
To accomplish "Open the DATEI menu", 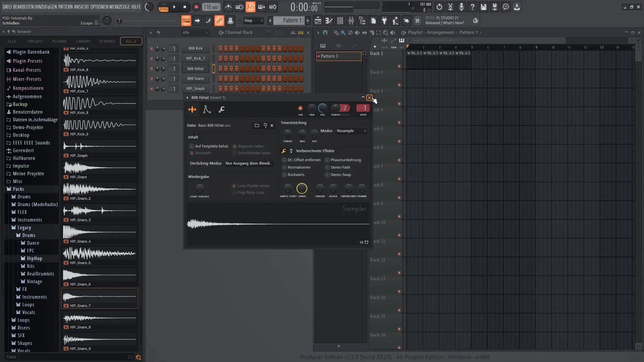I will pos(7,7).
